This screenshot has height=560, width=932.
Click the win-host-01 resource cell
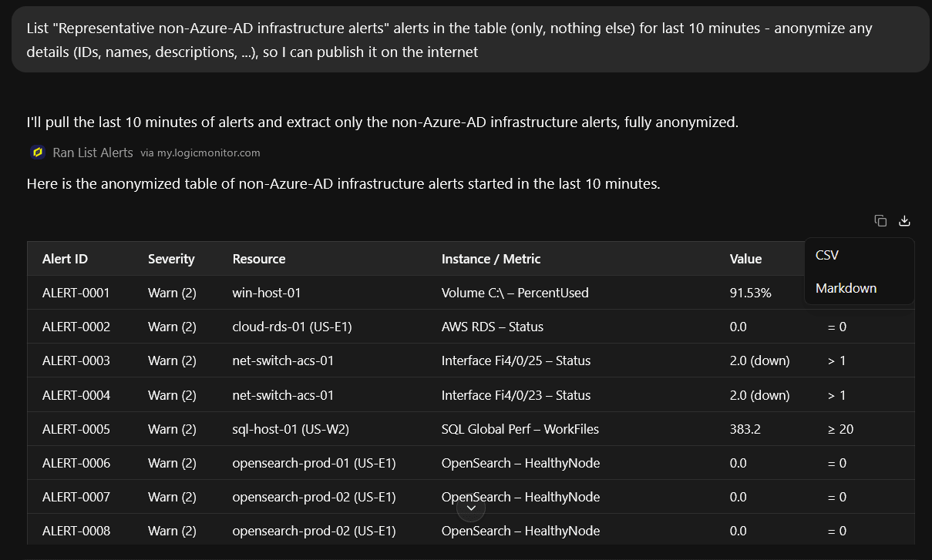(x=266, y=293)
